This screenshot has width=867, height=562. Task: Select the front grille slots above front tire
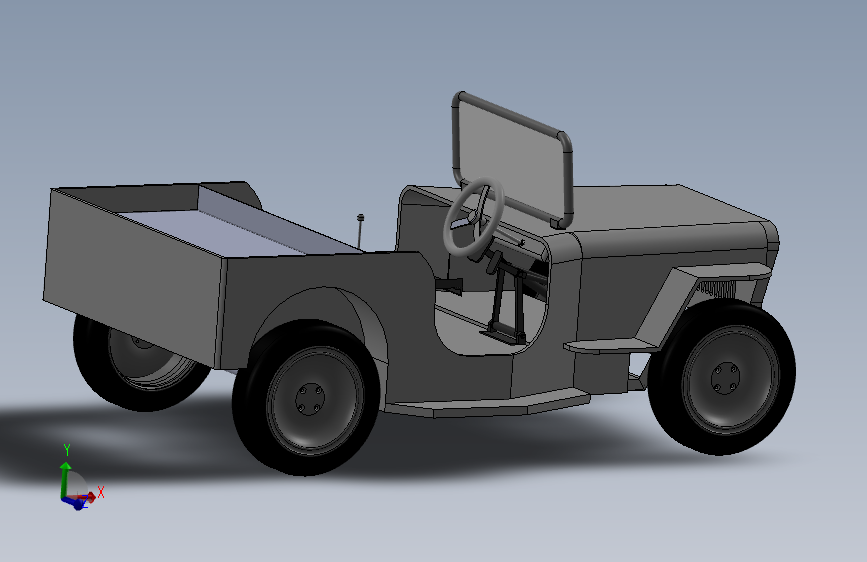pyautogui.click(x=716, y=289)
